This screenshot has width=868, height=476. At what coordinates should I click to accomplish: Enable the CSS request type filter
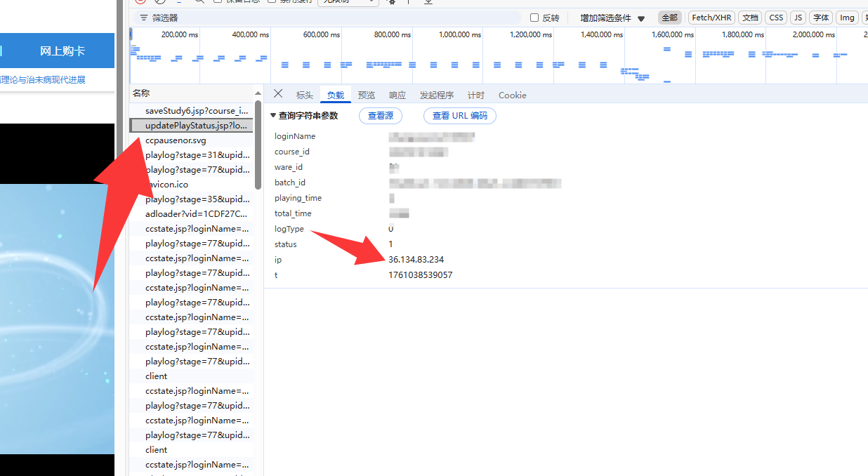pyautogui.click(x=775, y=18)
